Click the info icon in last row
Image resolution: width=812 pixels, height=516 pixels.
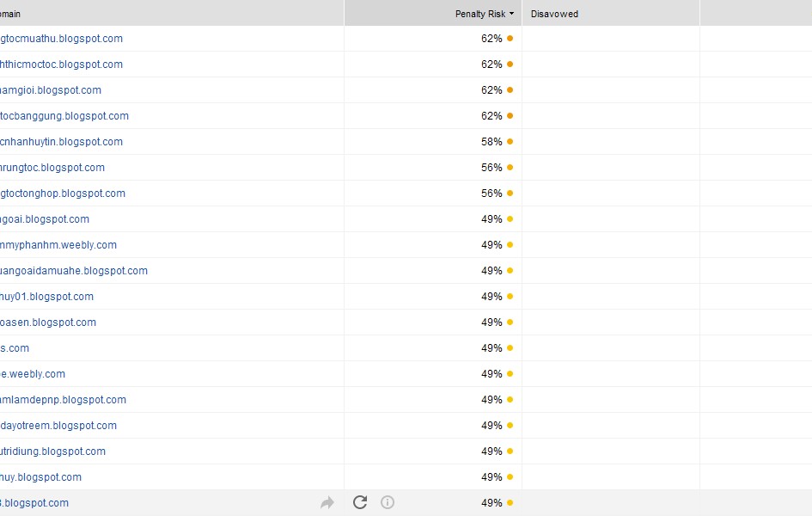click(x=388, y=502)
